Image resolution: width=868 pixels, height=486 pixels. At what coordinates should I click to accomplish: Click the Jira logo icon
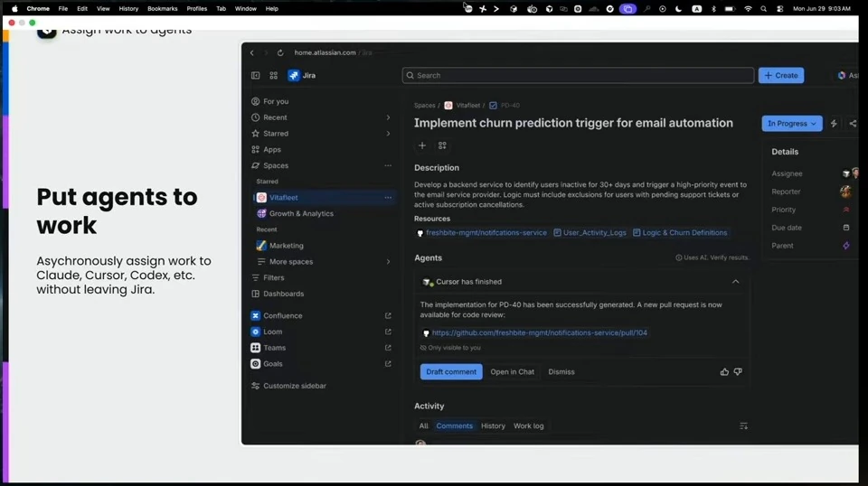[x=293, y=75]
